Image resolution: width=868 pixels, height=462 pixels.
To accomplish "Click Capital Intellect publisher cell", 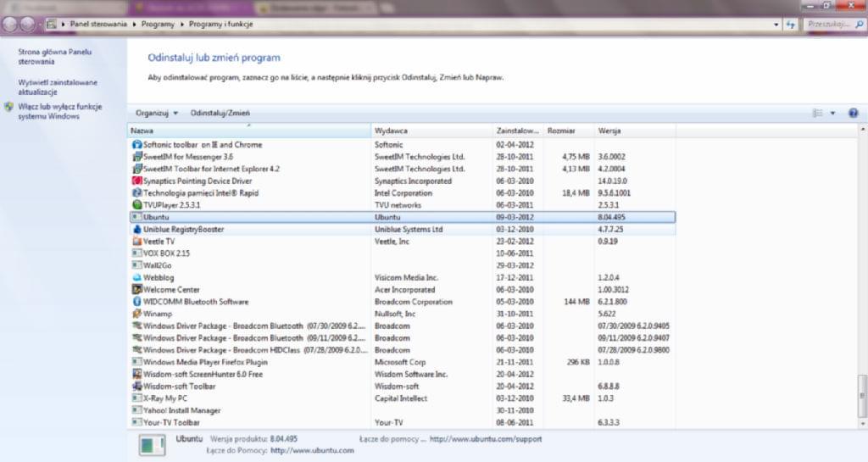I will (x=401, y=398).
